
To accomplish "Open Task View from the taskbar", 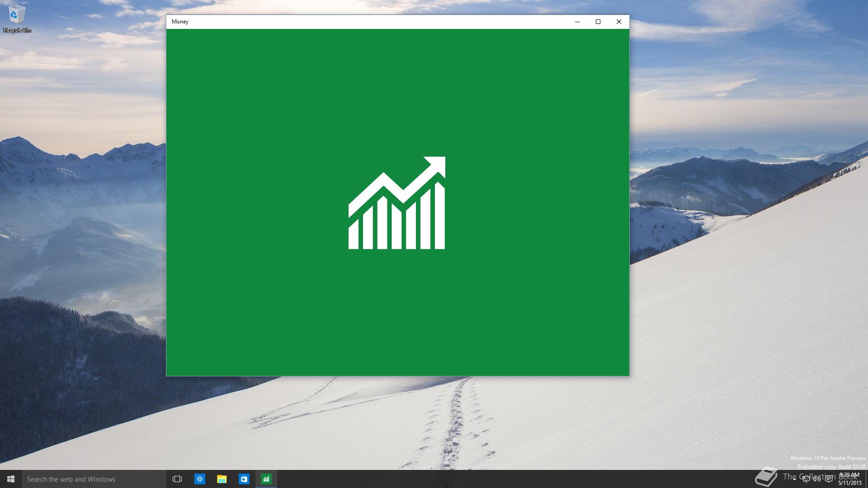I will (x=177, y=479).
